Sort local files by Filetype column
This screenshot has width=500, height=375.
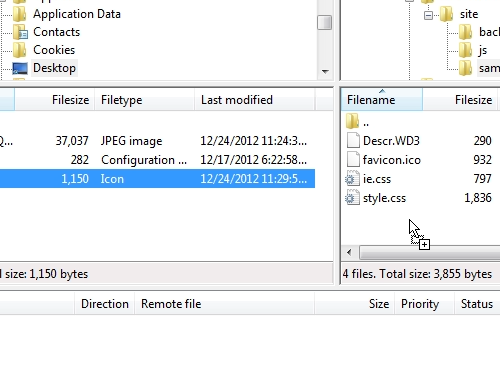coord(145,99)
